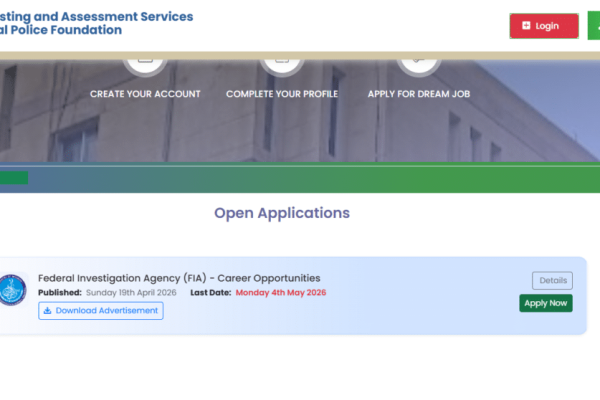This screenshot has width=600, height=400.
Task: Click the Last Date label
Action: coord(211,293)
